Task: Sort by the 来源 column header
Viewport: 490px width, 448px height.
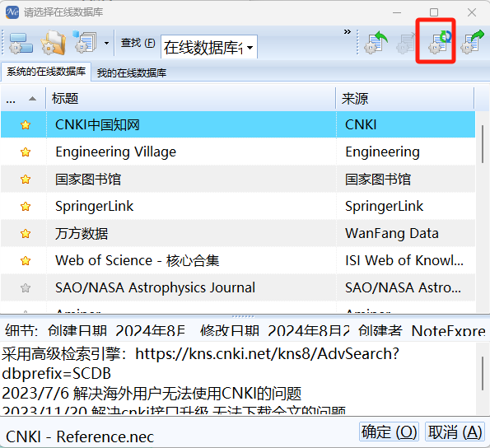Action: pyautogui.click(x=405, y=98)
